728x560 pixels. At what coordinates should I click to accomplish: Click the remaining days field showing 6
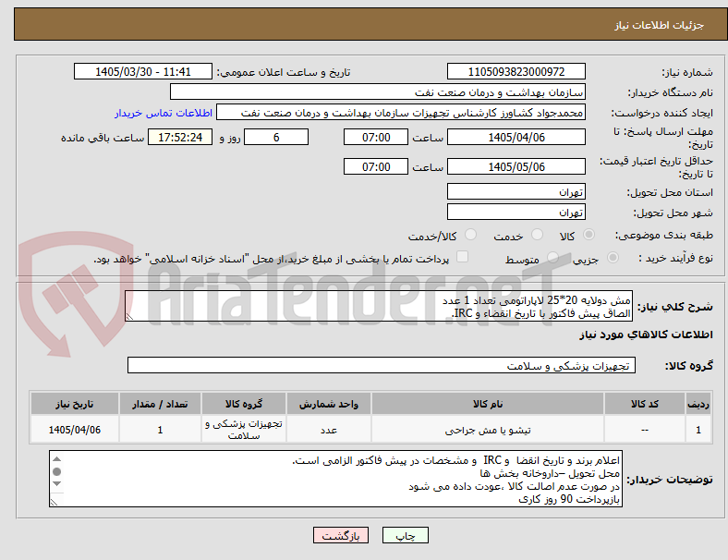(x=276, y=137)
